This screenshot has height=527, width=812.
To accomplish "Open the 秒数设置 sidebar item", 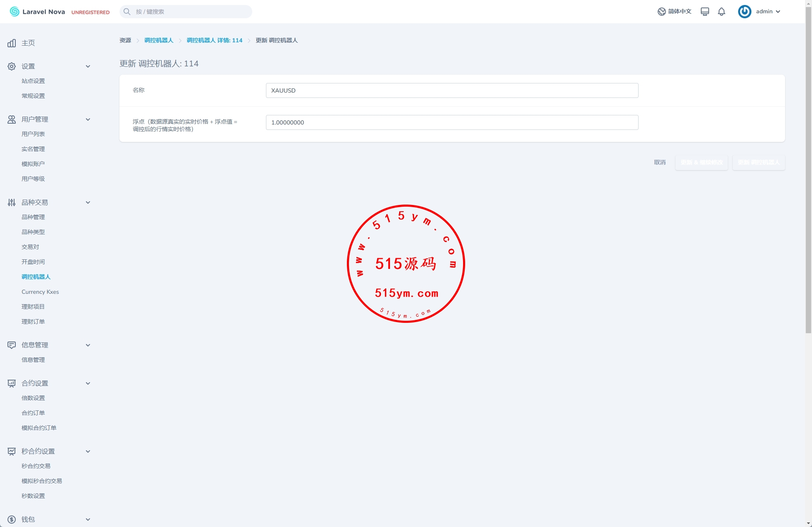I will point(33,496).
